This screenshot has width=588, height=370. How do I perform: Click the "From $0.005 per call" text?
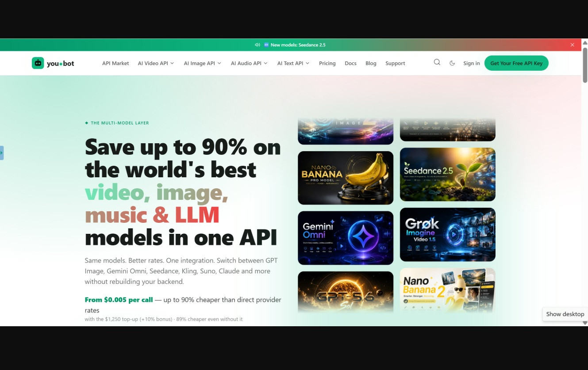point(119,300)
